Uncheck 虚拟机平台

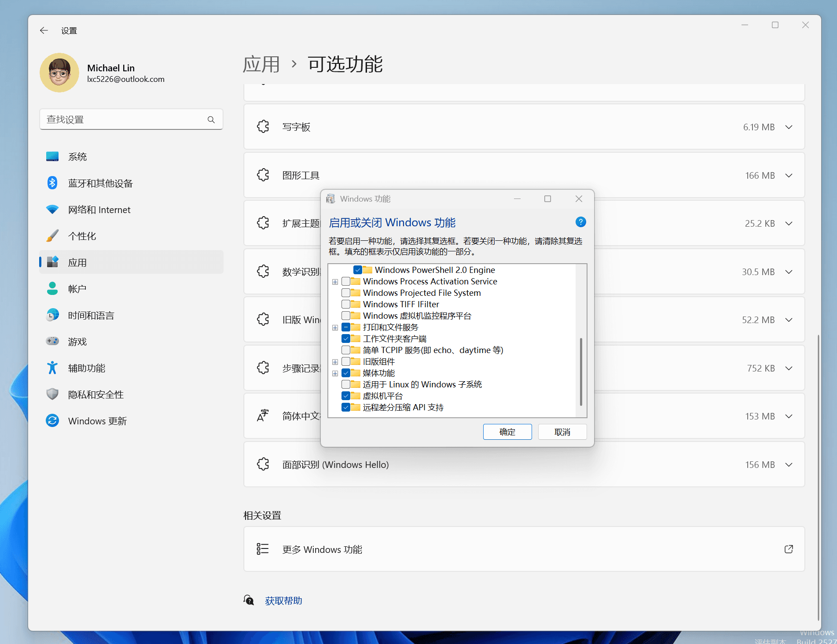[346, 396]
